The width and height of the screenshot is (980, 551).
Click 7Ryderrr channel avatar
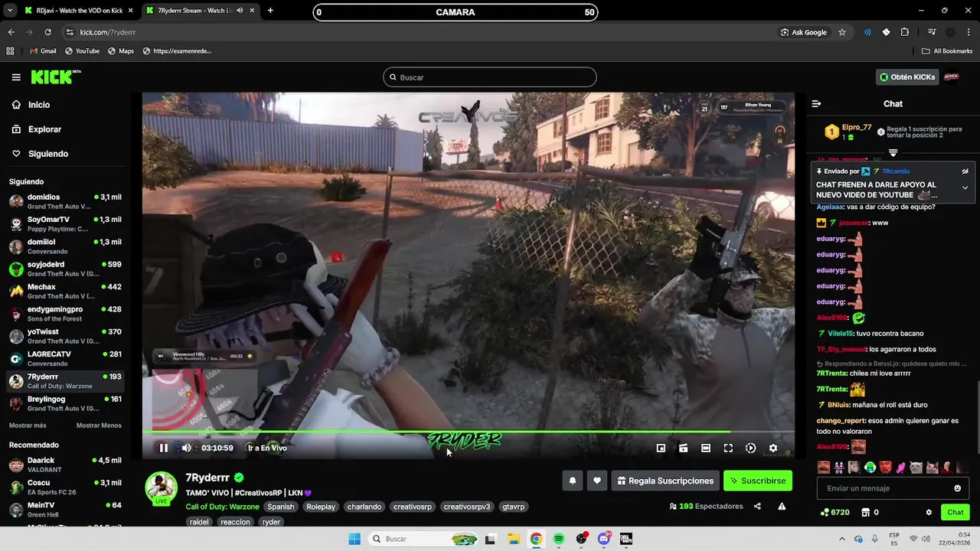point(162,487)
